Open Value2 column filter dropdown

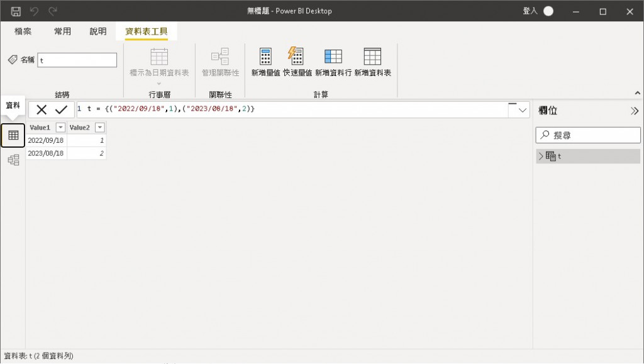coord(100,128)
